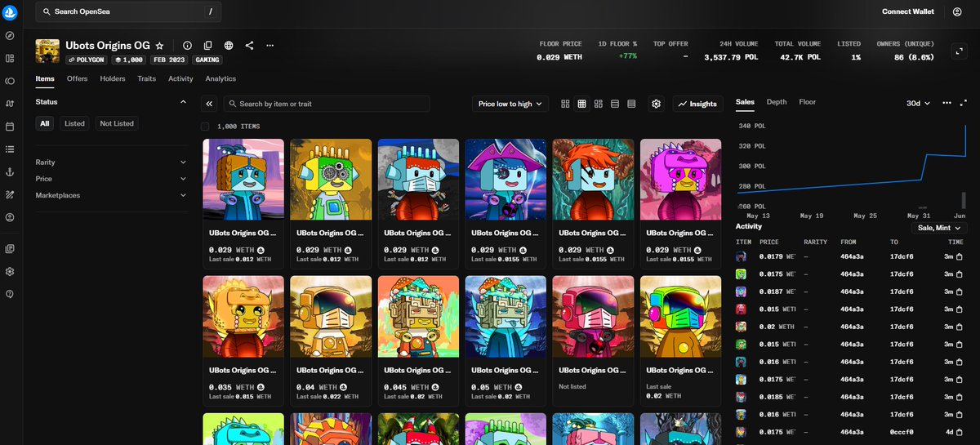The height and width of the screenshot is (445, 980).
Task: Open the 0.05 WETH NFT card
Action: pos(506,340)
